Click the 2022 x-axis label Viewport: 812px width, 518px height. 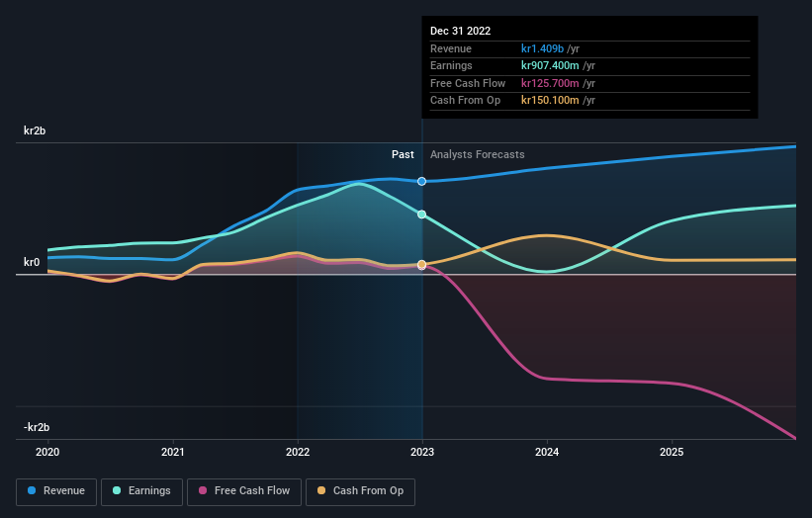click(x=298, y=453)
